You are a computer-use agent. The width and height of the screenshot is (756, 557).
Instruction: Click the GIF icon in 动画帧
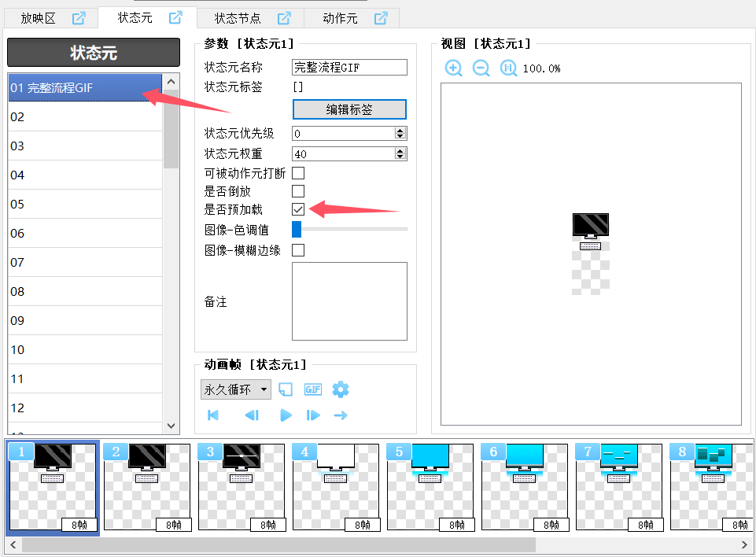point(313,389)
